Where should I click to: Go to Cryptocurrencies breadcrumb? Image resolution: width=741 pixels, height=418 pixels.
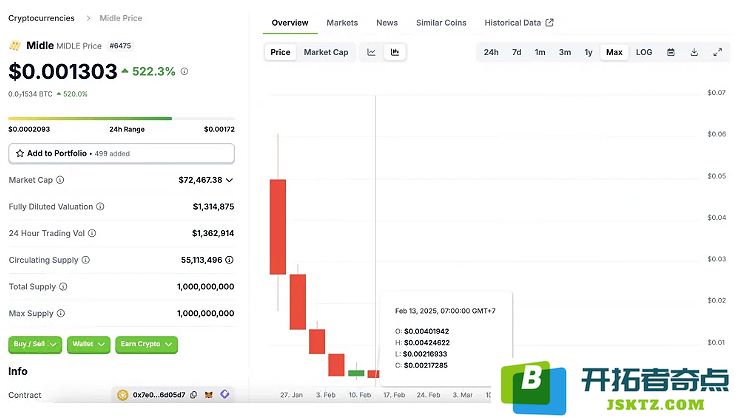tap(42, 18)
